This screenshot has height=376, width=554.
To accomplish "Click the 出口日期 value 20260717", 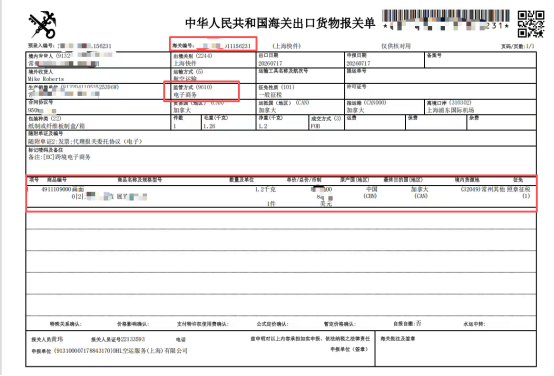I will coord(270,63).
